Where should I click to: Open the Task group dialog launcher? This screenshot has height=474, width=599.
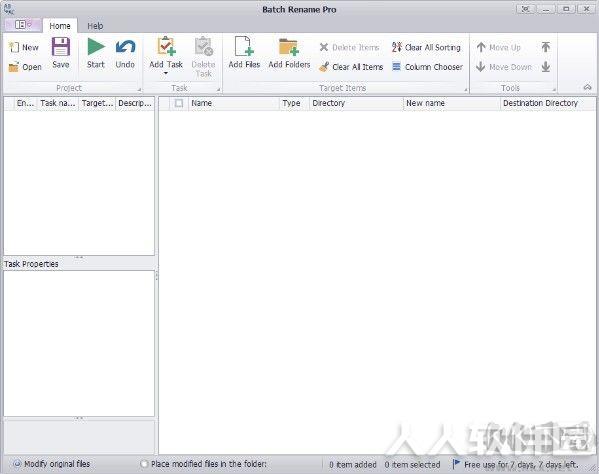[x=219, y=90]
